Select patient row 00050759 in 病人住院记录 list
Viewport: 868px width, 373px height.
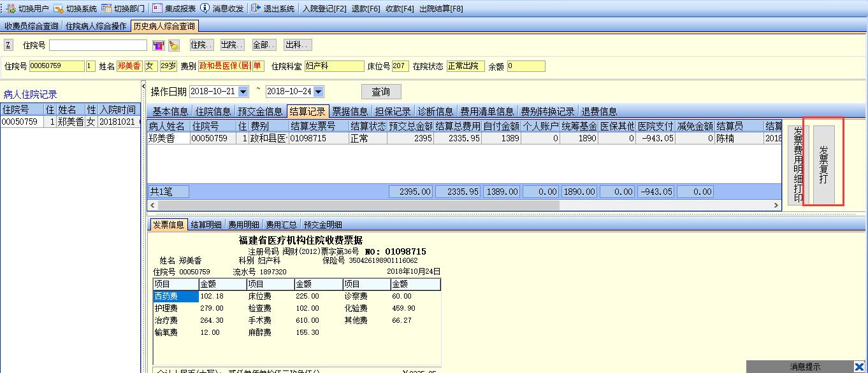coord(69,122)
